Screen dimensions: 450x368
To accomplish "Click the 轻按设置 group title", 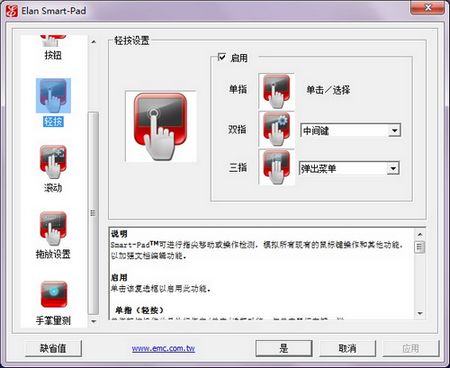I will point(132,41).
